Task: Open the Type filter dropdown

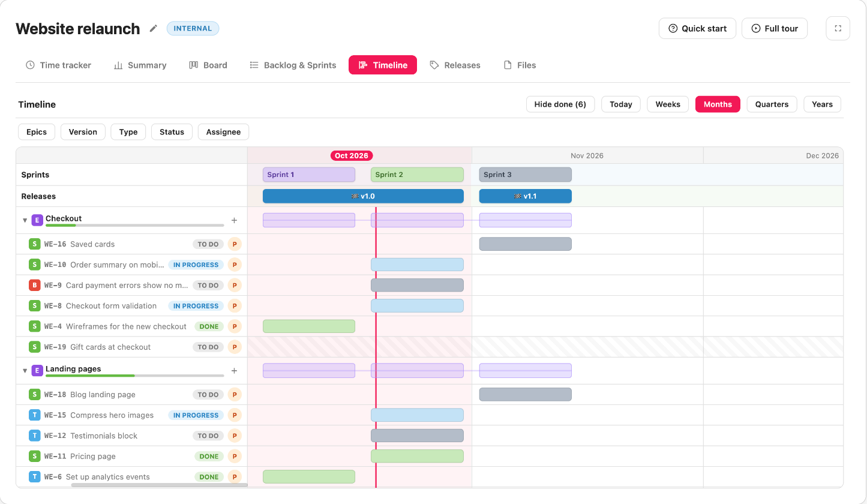Action: click(128, 132)
